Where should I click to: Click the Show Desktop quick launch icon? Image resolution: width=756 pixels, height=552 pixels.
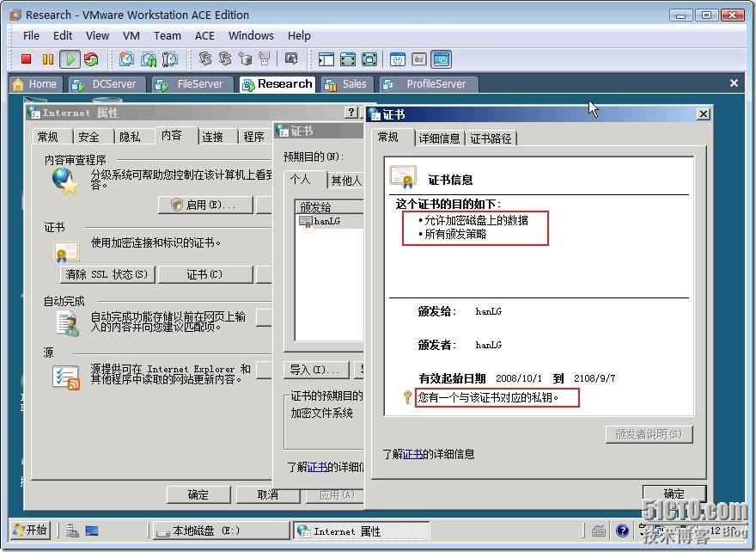pos(92,531)
